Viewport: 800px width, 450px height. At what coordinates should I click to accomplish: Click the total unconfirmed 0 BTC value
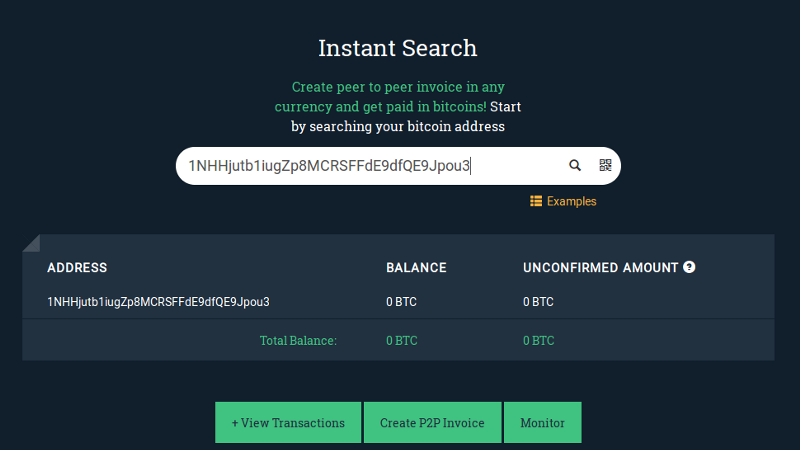point(539,341)
